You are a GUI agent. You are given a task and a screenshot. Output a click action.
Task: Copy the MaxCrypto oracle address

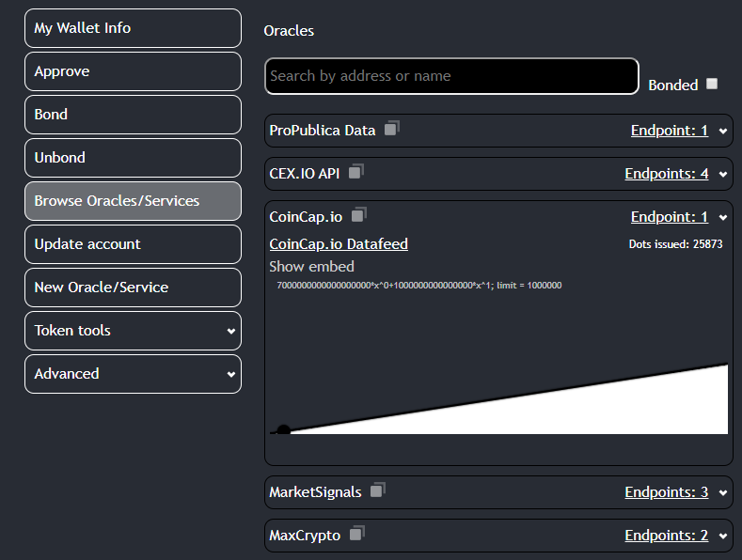[356, 534]
